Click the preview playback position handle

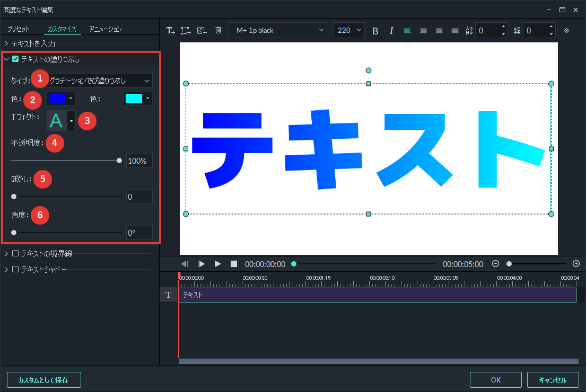(294, 264)
